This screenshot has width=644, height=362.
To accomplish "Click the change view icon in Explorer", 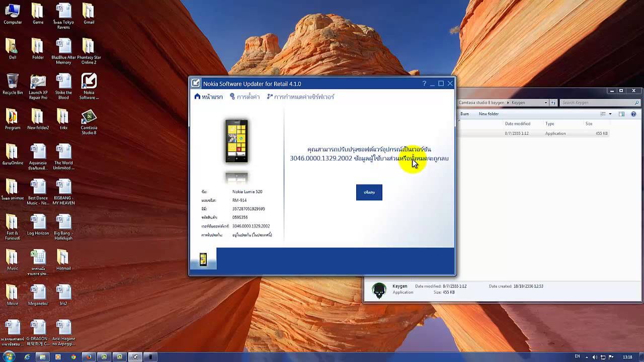I will tap(603, 114).
